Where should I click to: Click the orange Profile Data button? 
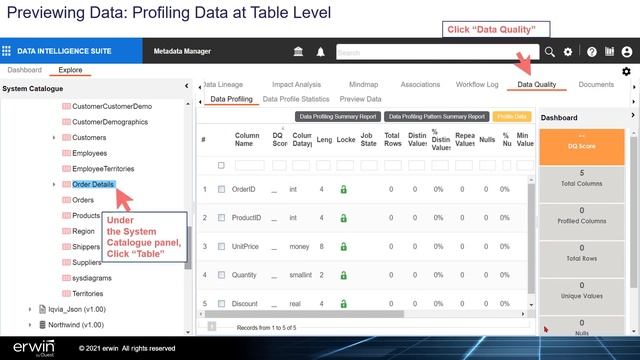[512, 117]
